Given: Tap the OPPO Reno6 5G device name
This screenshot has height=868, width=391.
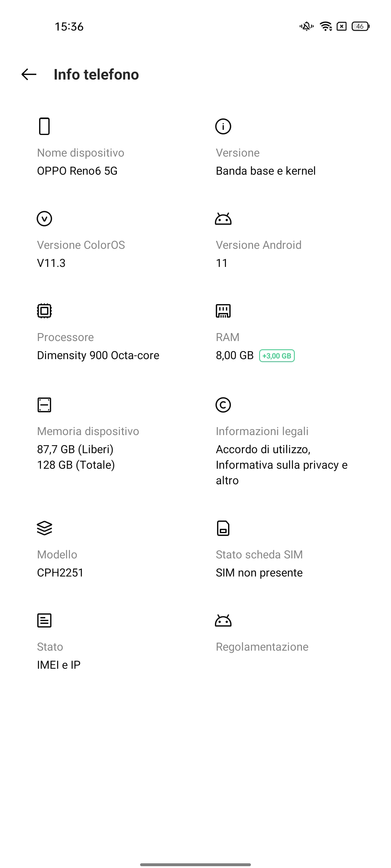Looking at the screenshot, I should [77, 171].
